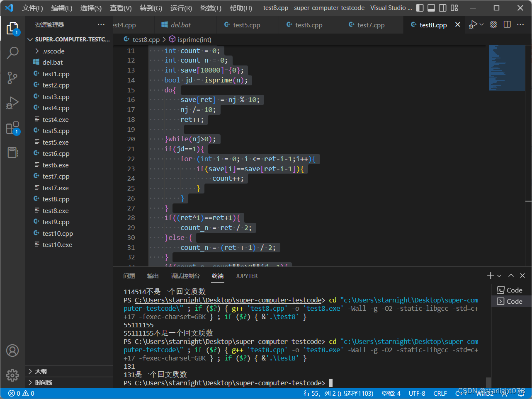Open the Manage gear in activity bar
The image size is (532, 399).
click(x=12, y=375)
